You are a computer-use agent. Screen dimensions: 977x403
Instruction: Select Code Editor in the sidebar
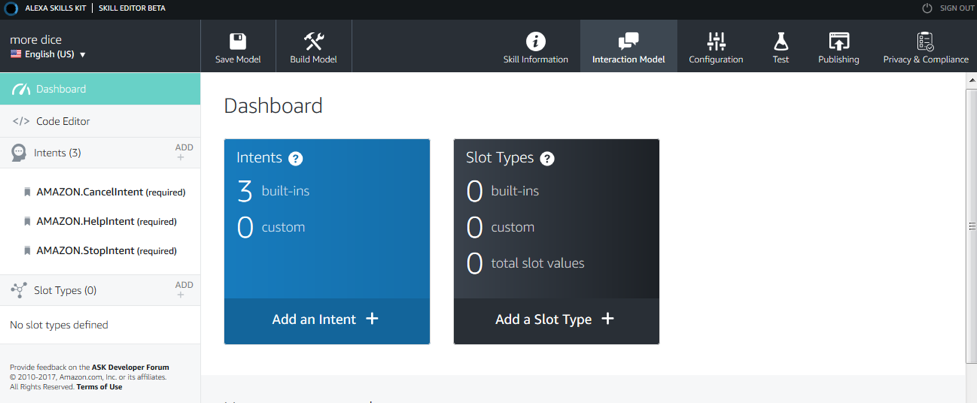[100, 121]
